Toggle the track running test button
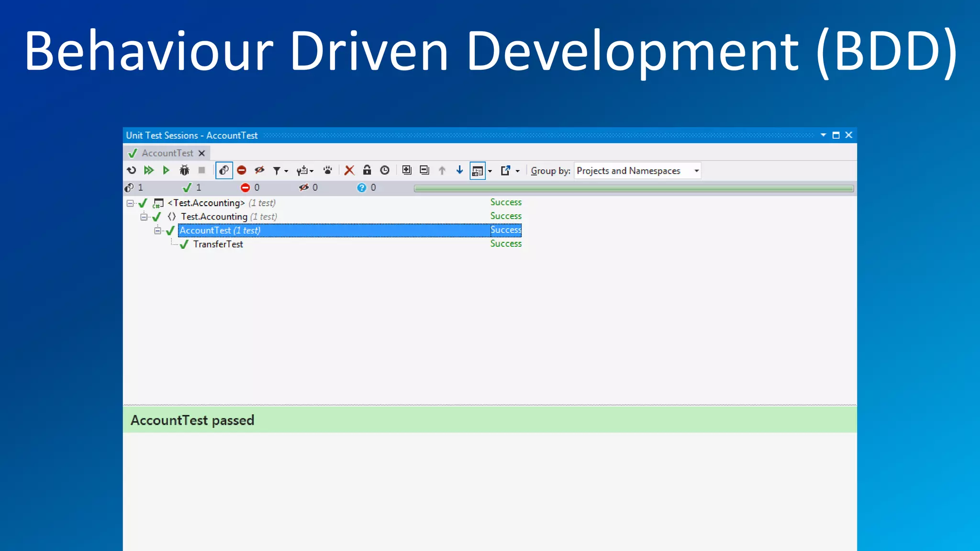This screenshot has height=551, width=980. [224, 170]
